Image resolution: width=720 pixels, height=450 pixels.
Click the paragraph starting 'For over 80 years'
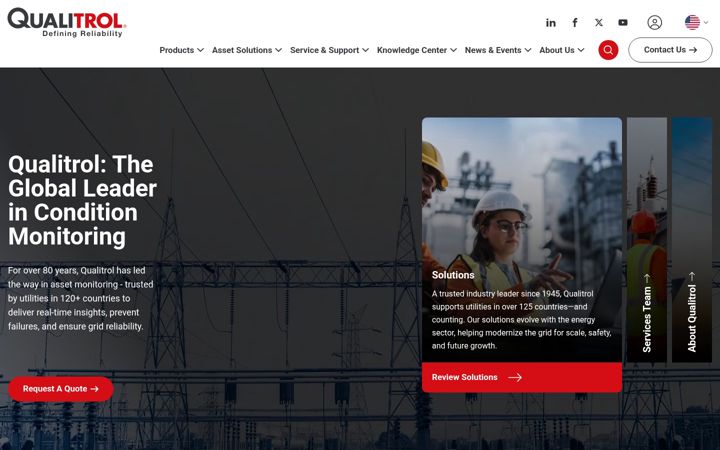tap(81, 298)
